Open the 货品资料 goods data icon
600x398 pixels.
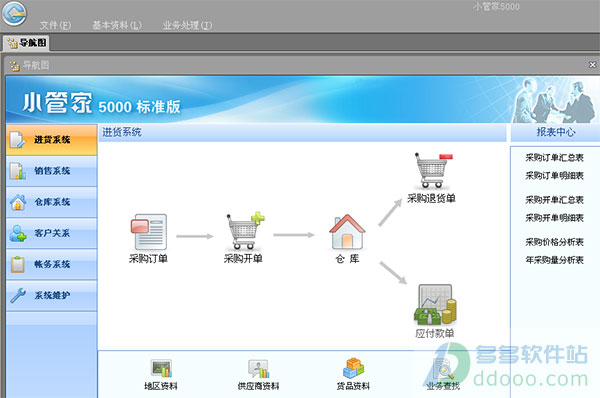[353, 368]
